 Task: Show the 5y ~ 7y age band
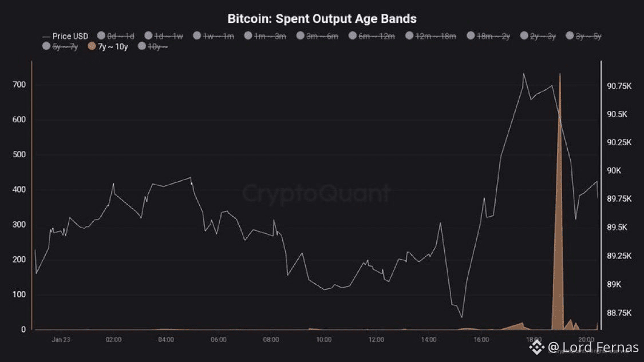point(46,46)
